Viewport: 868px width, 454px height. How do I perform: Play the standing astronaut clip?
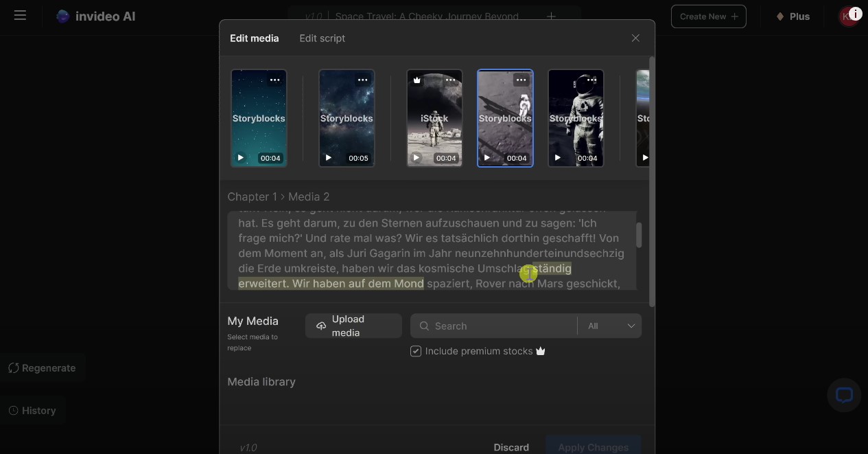557,158
